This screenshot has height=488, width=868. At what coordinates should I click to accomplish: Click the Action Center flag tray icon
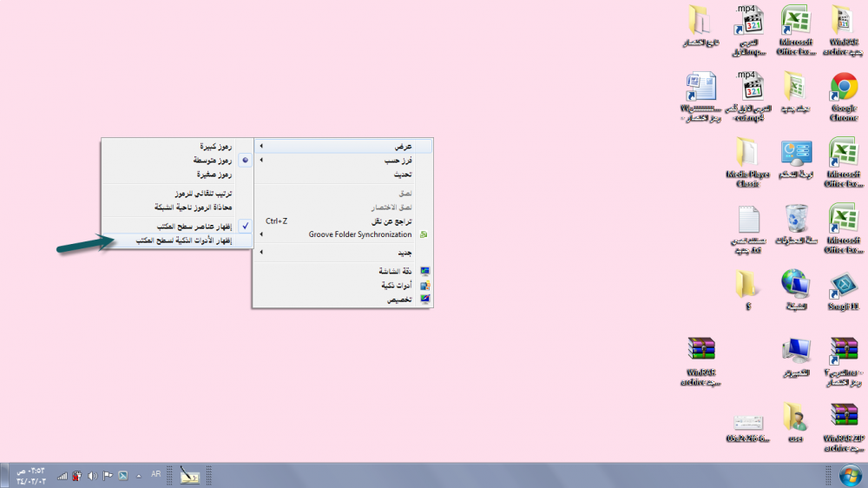(x=108, y=476)
